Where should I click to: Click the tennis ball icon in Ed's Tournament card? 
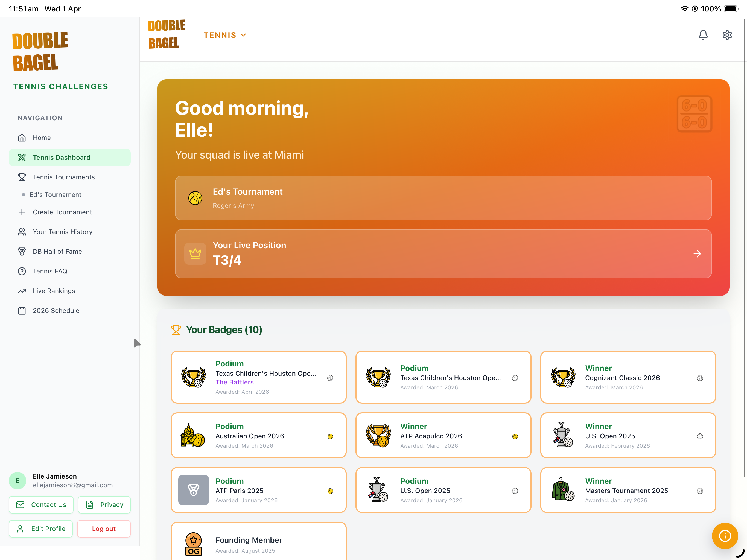pyautogui.click(x=195, y=198)
